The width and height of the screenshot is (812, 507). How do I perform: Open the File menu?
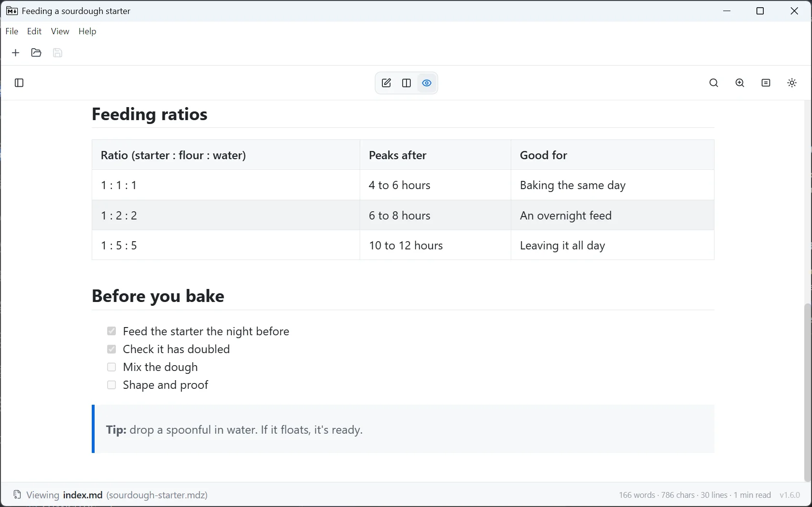[12, 31]
